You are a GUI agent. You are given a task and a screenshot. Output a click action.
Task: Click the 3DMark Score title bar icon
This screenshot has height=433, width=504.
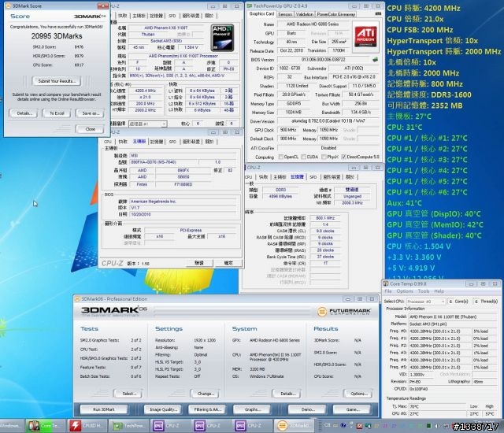[x=9, y=6]
